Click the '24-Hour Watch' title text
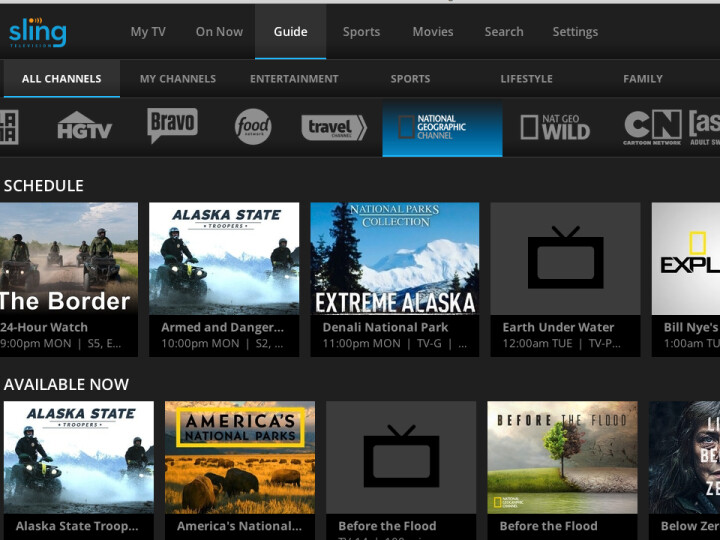Screen dimensions: 720x540 pyautogui.click(x=44, y=327)
